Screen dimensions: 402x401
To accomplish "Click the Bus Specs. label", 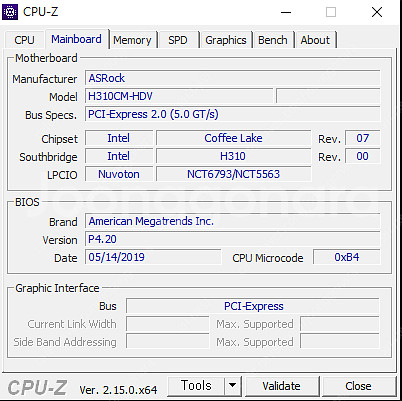I will tap(51, 115).
